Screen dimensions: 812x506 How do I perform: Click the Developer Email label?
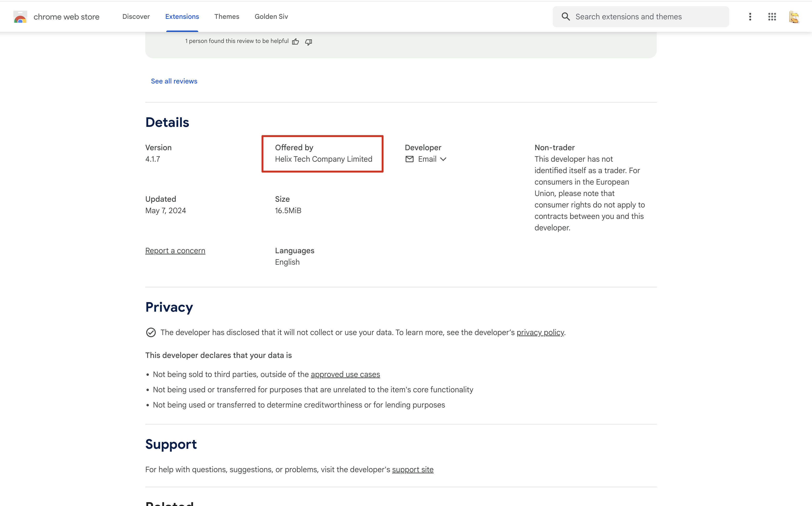[x=427, y=159]
